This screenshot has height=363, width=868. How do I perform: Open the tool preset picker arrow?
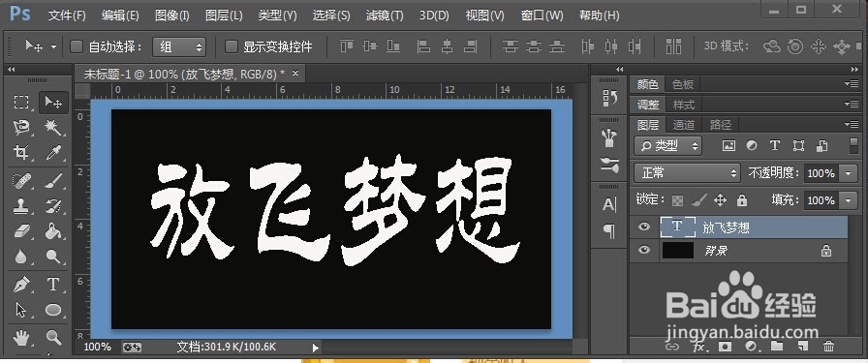[x=53, y=47]
